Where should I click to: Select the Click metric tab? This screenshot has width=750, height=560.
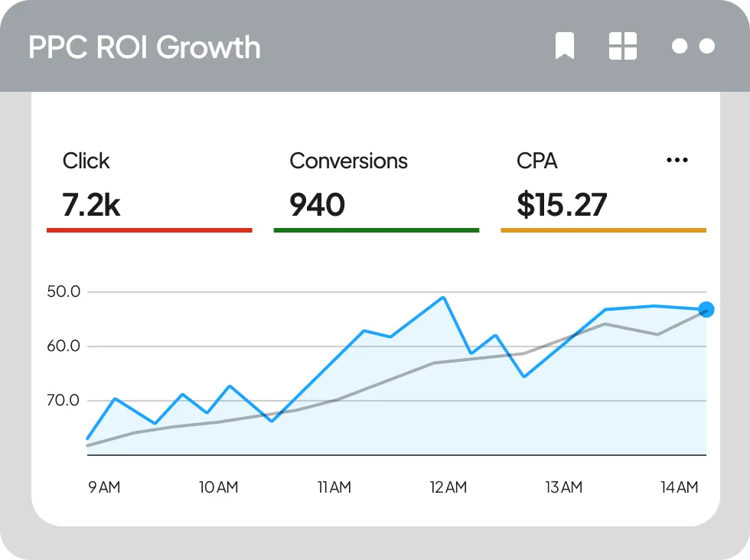[x=86, y=161]
